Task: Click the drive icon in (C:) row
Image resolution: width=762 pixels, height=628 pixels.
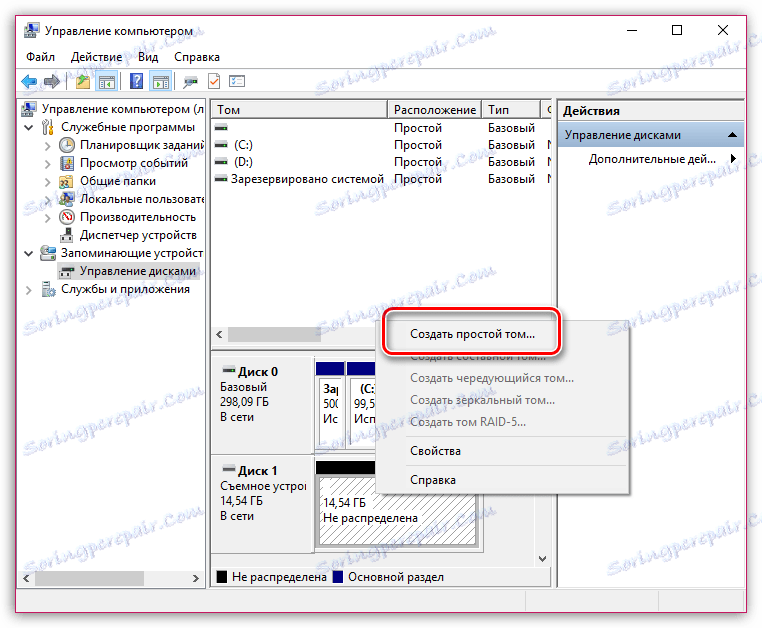Action: 221,145
